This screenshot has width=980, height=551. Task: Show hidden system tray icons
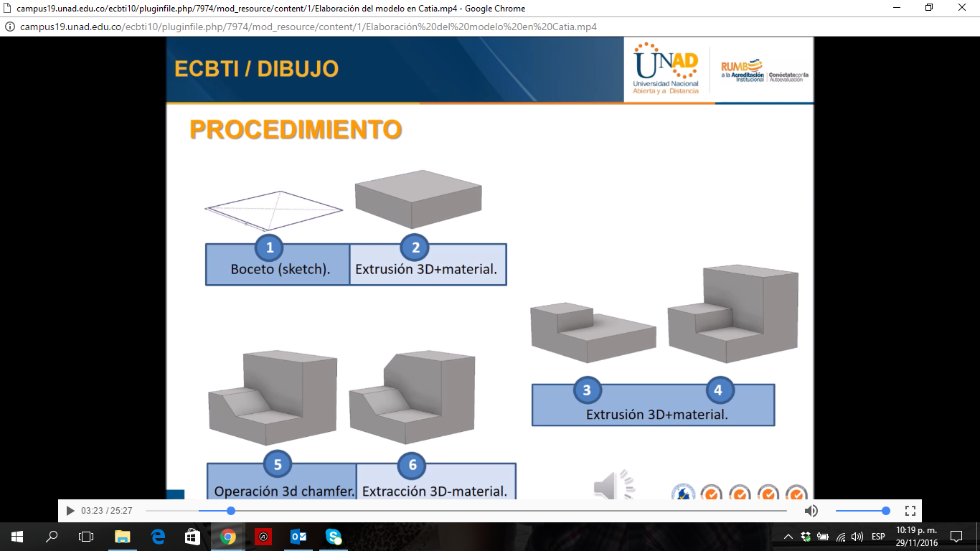(x=788, y=537)
